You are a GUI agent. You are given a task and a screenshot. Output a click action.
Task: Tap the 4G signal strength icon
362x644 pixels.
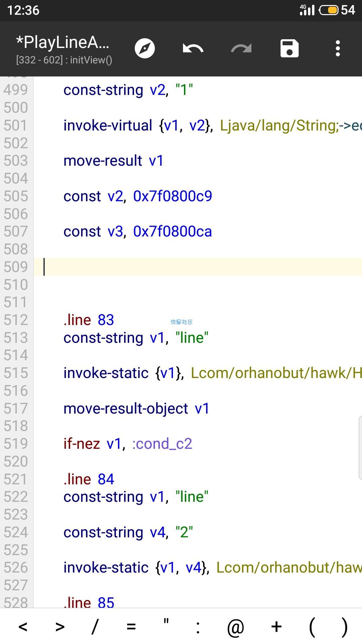[x=307, y=10]
